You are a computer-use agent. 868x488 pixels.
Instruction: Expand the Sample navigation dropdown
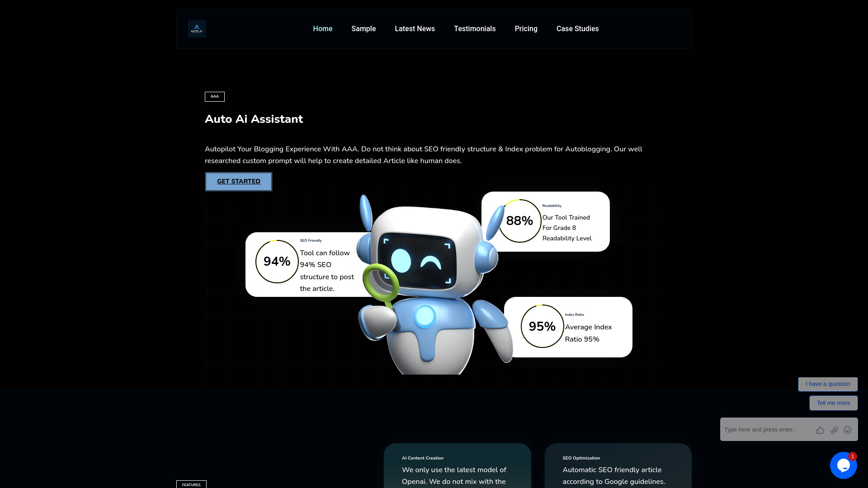[x=363, y=28]
